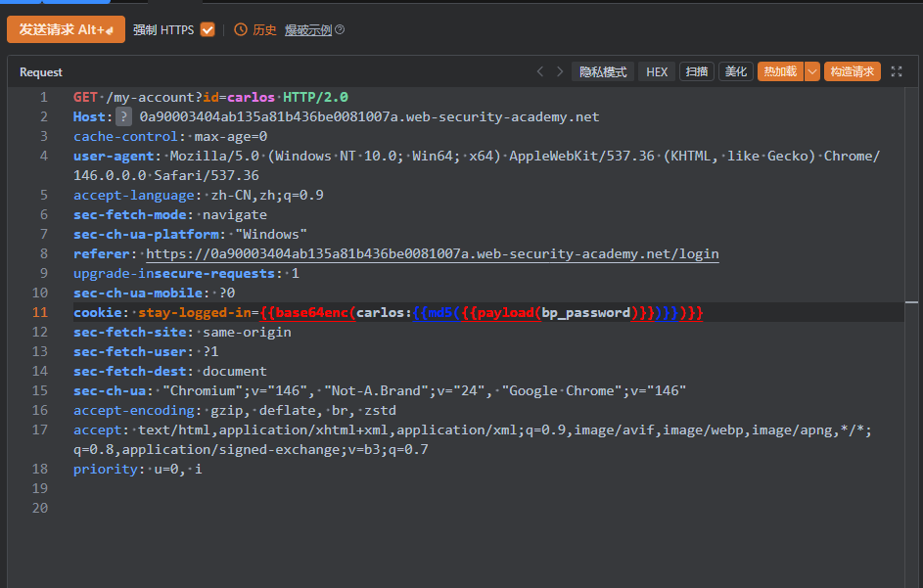Open the 构造请求 construct request menu
This screenshot has height=588, width=923.
pyautogui.click(x=853, y=71)
